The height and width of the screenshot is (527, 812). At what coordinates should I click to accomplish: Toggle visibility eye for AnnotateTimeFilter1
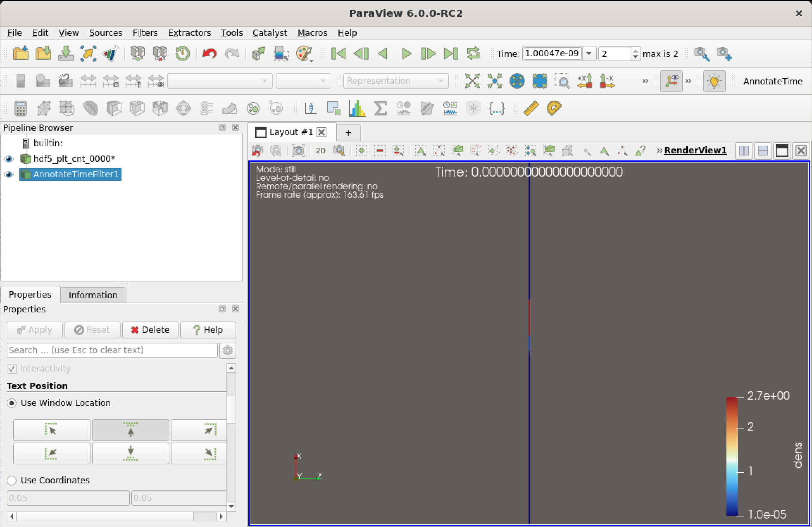point(9,174)
